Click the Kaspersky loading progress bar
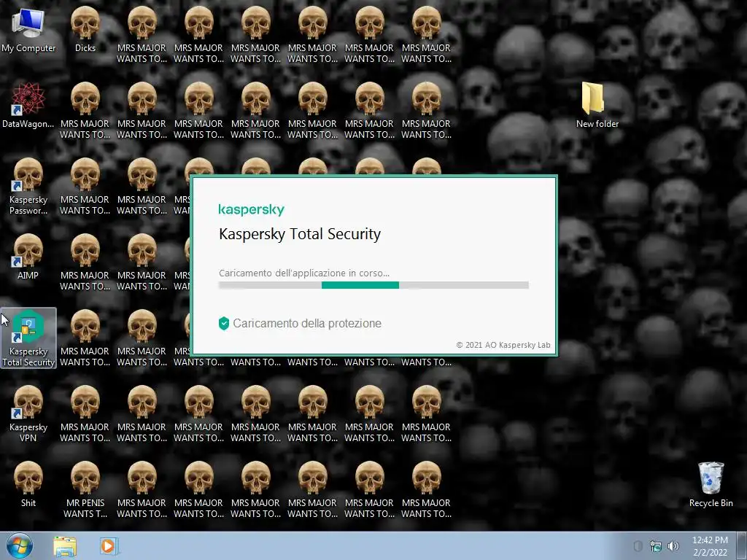This screenshot has width=747, height=560. point(373,285)
